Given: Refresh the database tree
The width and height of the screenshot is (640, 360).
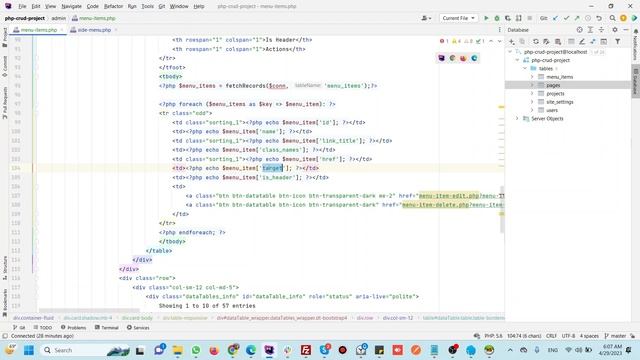Looking at the screenshot, I should point(536,41).
